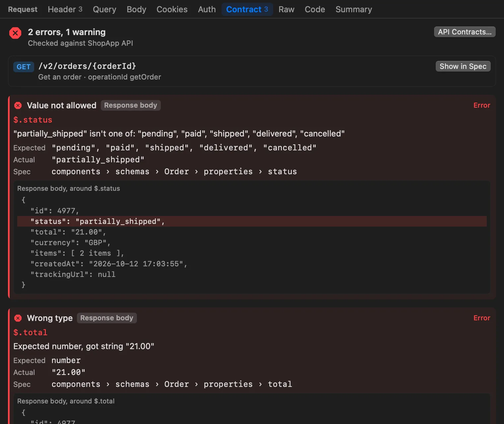Click the 'Response body' tag beside Value not allowed
Viewport: 504px width, 424px height.
(x=131, y=105)
